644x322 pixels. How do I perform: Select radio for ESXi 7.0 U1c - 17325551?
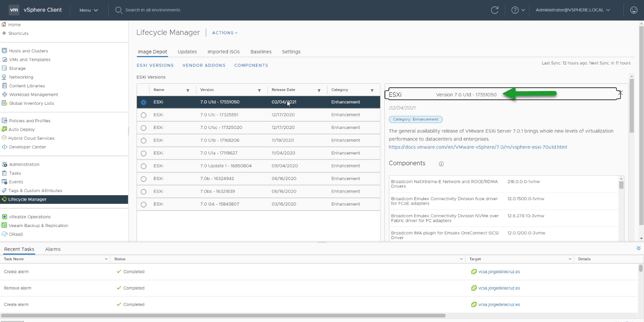[143, 115]
